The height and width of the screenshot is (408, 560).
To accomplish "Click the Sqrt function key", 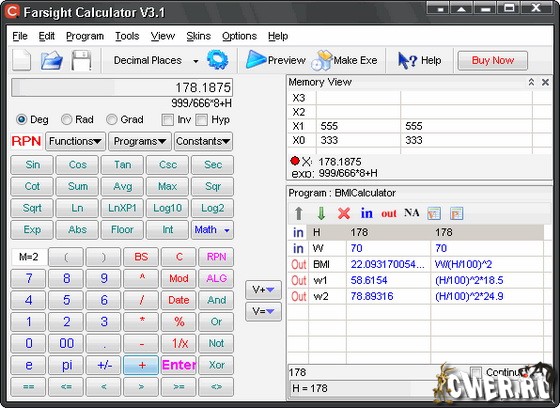I will [x=32, y=208].
